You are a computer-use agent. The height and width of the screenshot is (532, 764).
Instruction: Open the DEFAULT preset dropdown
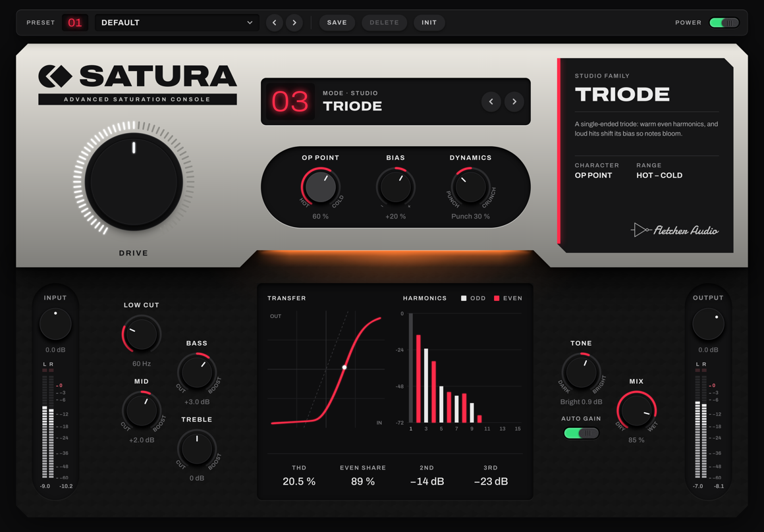pos(177,22)
